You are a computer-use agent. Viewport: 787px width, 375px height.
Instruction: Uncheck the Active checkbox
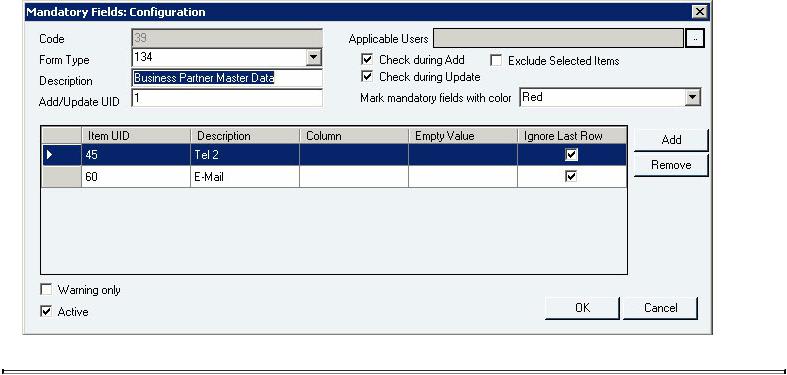click(46, 311)
